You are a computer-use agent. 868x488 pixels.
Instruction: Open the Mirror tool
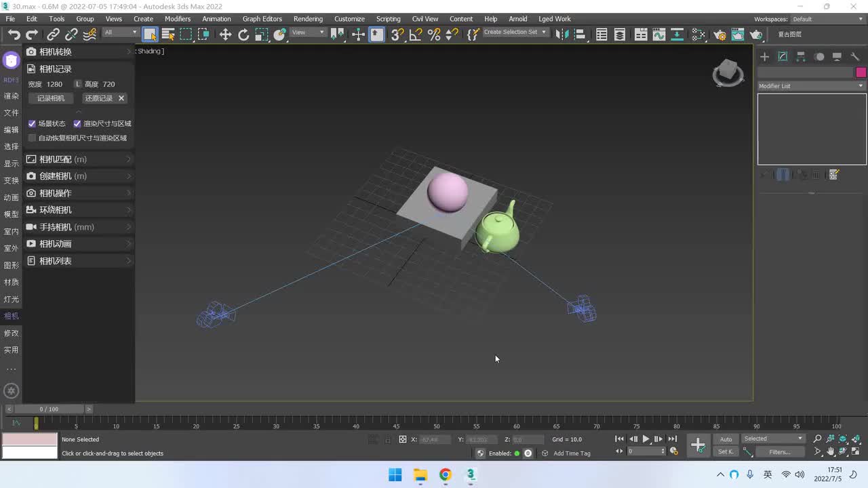pos(561,35)
